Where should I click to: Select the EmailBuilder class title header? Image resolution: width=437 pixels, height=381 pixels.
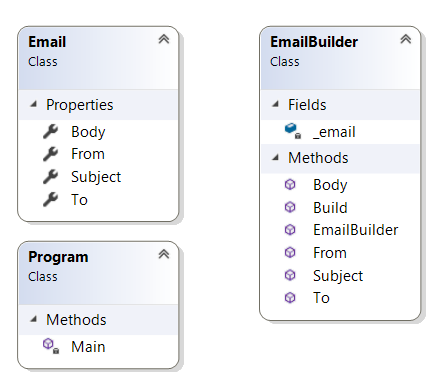click(x=314, y=42)
